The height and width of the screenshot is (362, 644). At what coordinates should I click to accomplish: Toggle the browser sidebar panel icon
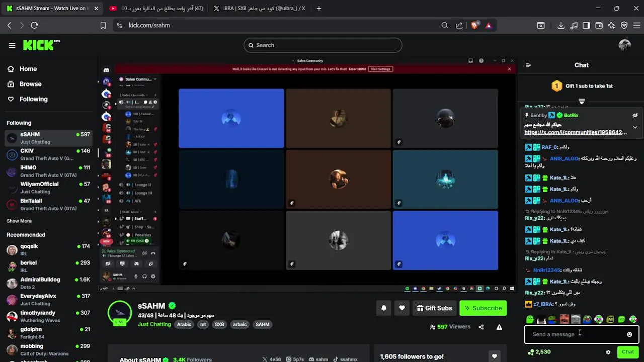[586, 25]
